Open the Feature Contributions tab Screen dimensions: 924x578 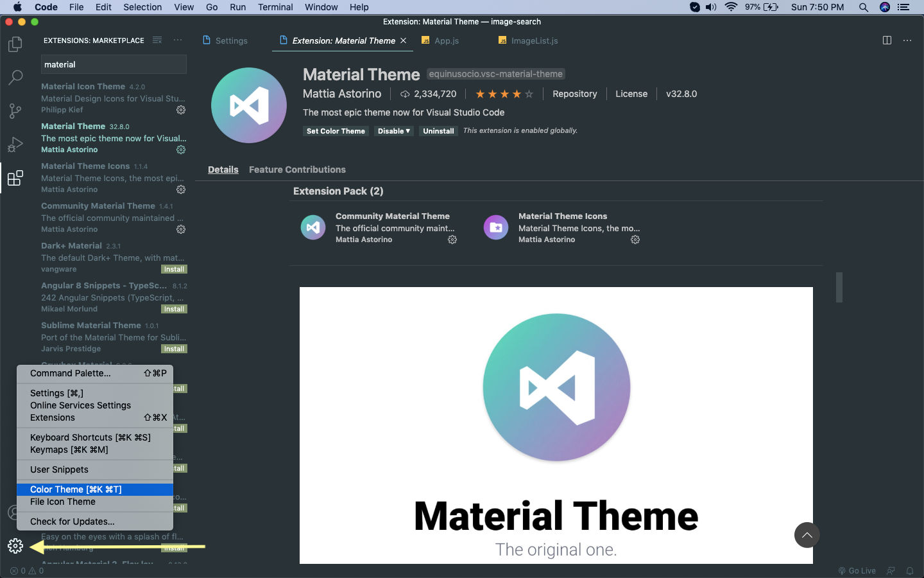tap(297, 170)
